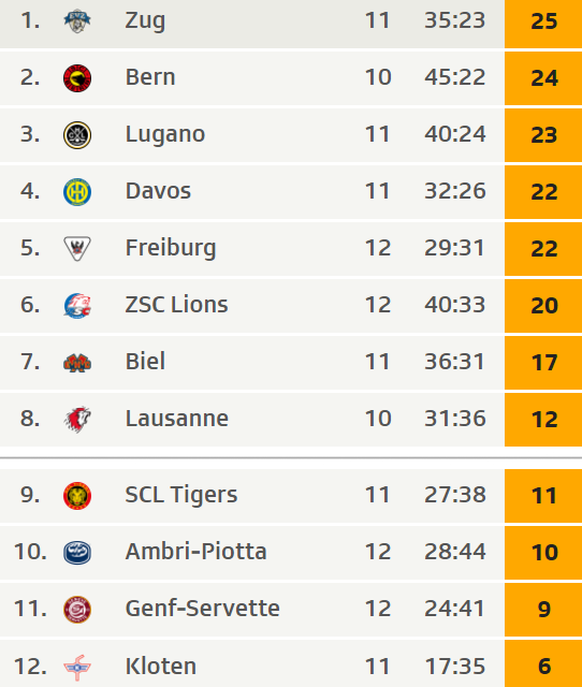Select the Ambri-Piotta puck logo

(x=77, y=552)
